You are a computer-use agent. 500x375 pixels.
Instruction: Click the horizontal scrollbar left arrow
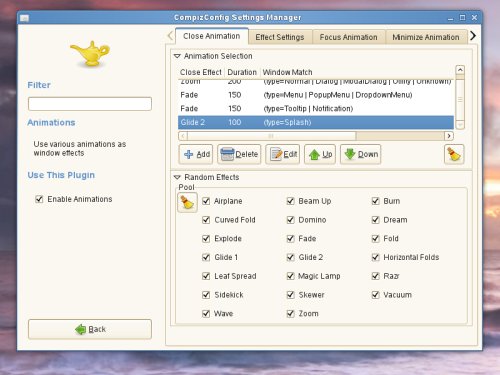point(183,136)
